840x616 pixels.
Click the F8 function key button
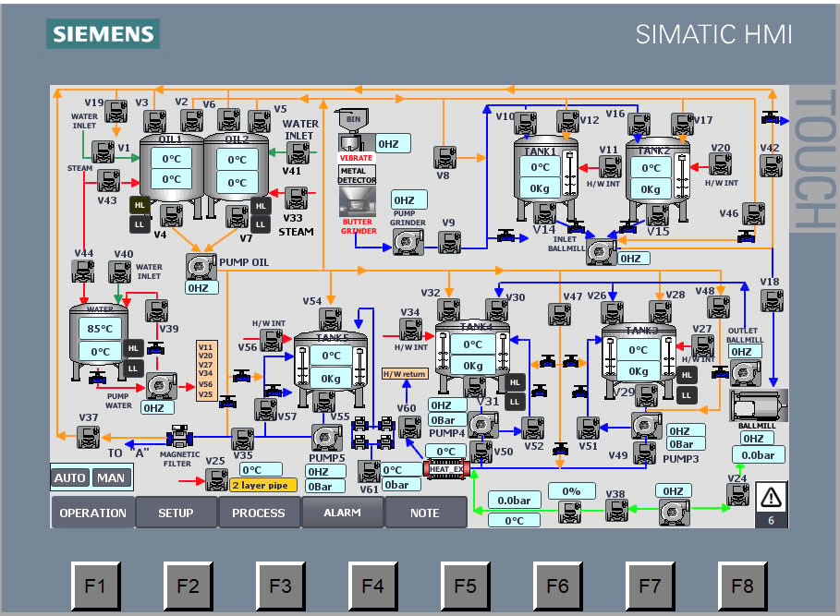pos(742,586)
